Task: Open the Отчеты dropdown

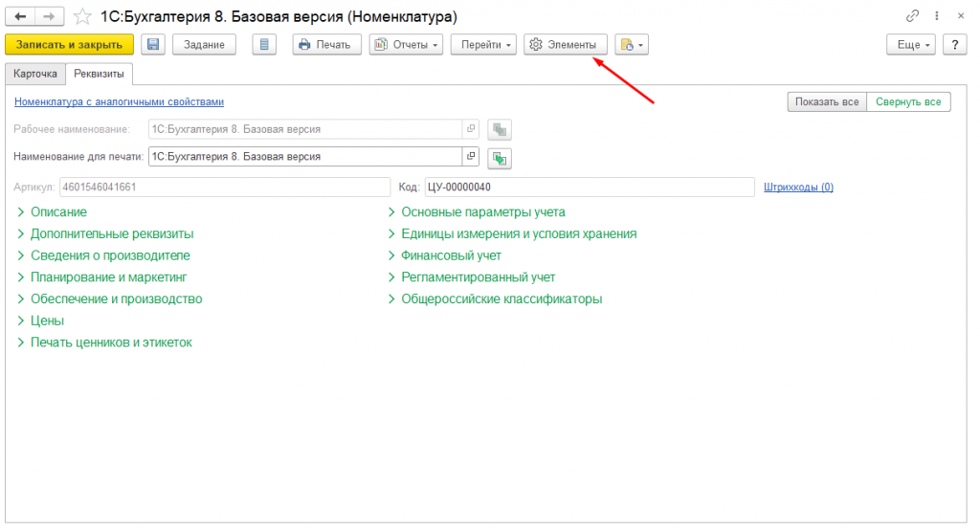Action: 406,45
